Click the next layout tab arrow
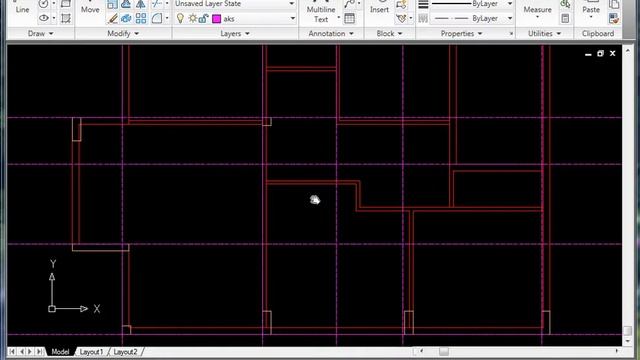Image resolution: width=640 pixels, height=360 pixels. [x=30, y=351]
